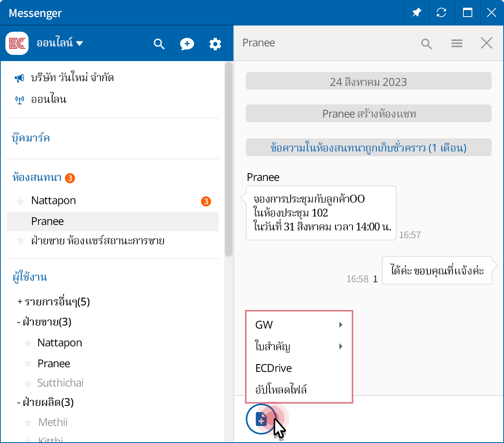
Task: Open search in the left sidebar header
Action: pos(159,44)
